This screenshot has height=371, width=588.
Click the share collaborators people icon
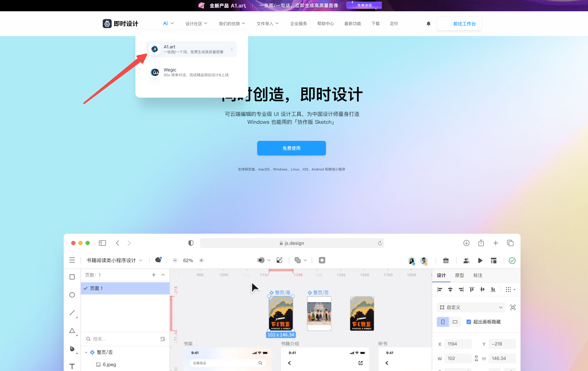coord(466,260)
